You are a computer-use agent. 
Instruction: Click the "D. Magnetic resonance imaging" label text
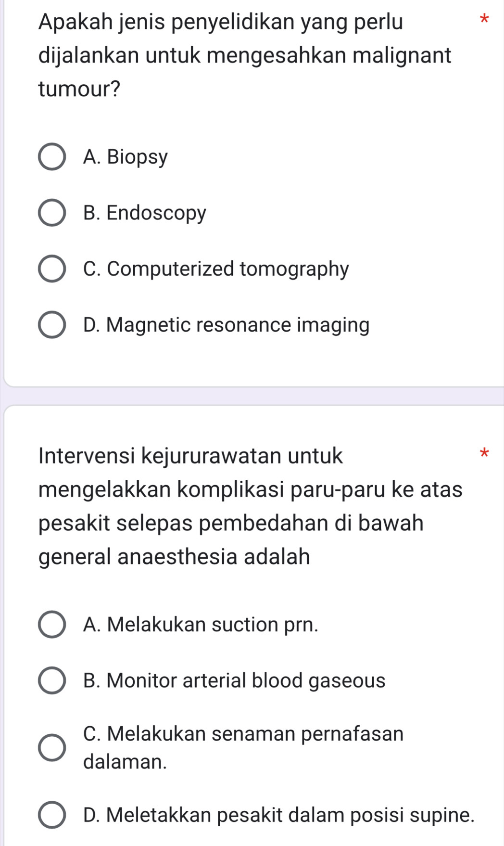227,325
